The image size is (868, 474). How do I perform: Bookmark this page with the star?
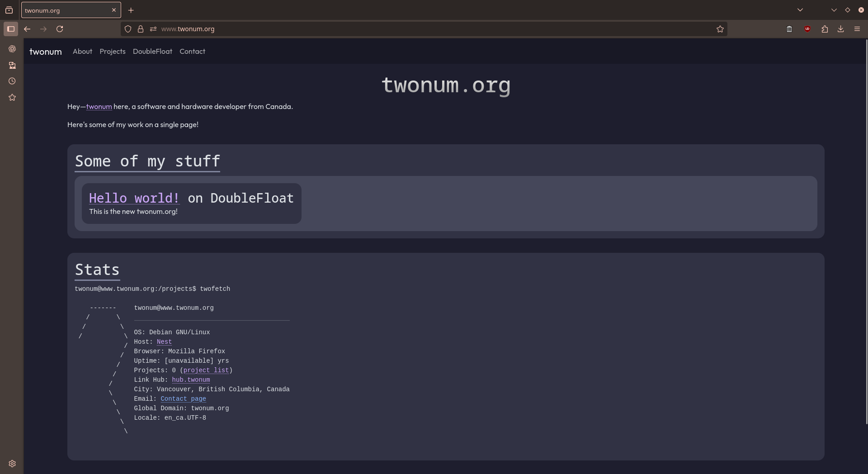coord(720,29)
